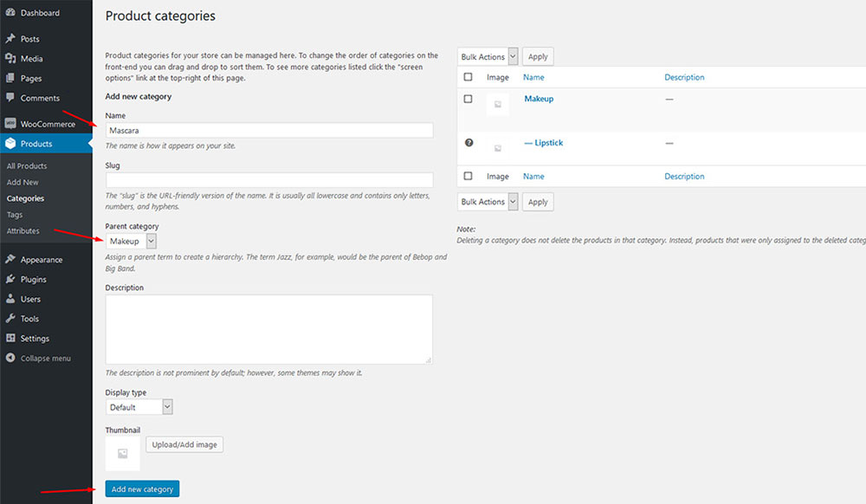
Task: Open WooCommerce menu item
Action: [48, 124]
